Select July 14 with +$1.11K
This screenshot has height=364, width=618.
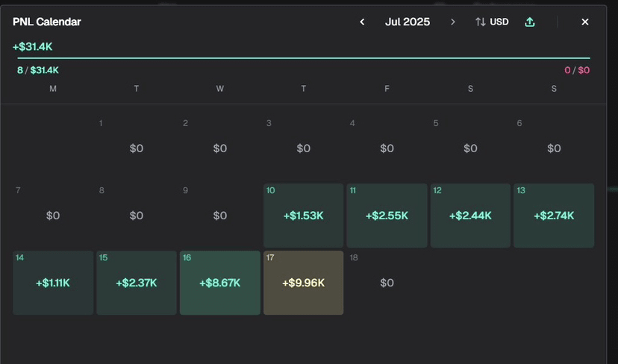pos(53,283)
